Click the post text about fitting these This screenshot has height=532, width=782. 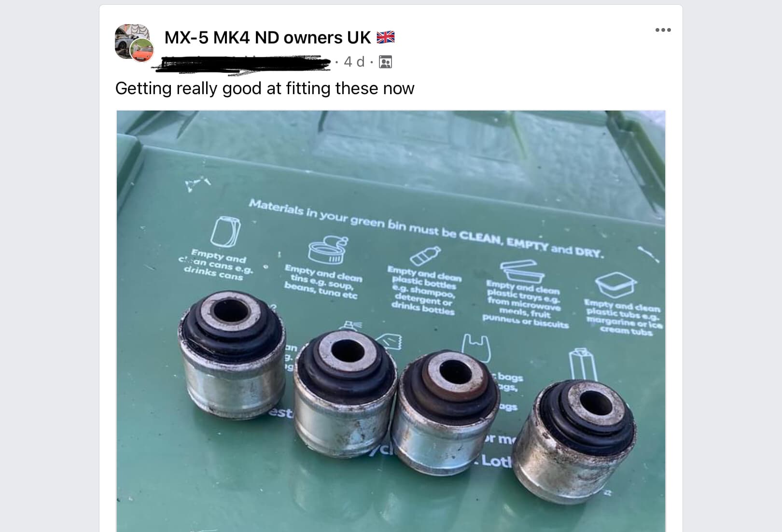pyautogui.click(x=265, y=88)
